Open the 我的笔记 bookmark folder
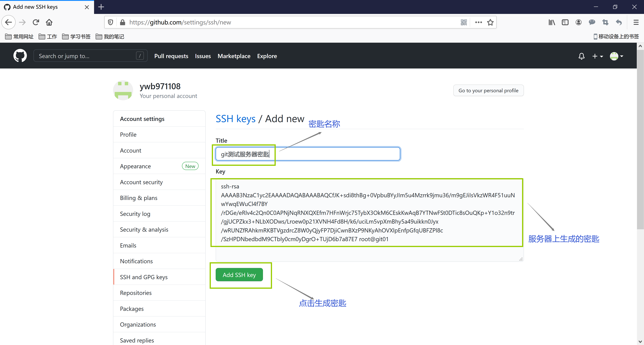The width and height of the screenshot is (644, 345). (x=110, y=37)
